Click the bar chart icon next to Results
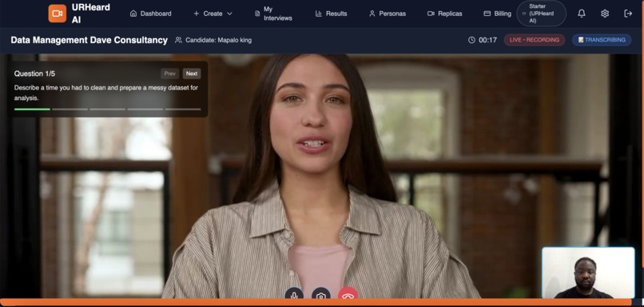Screen dimensions: 644x307 (x=318, y=14)
